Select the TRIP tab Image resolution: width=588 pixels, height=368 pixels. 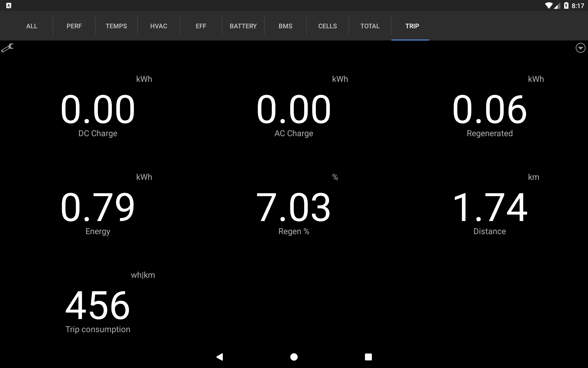point(412,26)
